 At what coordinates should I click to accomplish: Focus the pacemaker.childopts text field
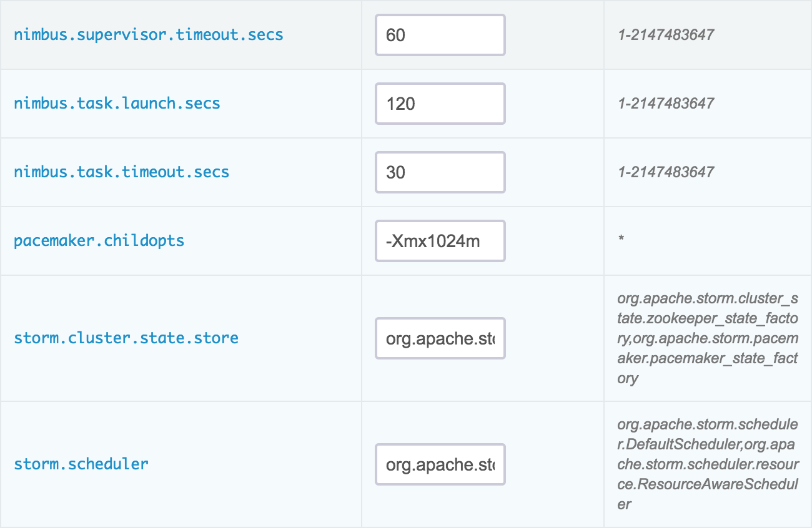pos(440,241)
